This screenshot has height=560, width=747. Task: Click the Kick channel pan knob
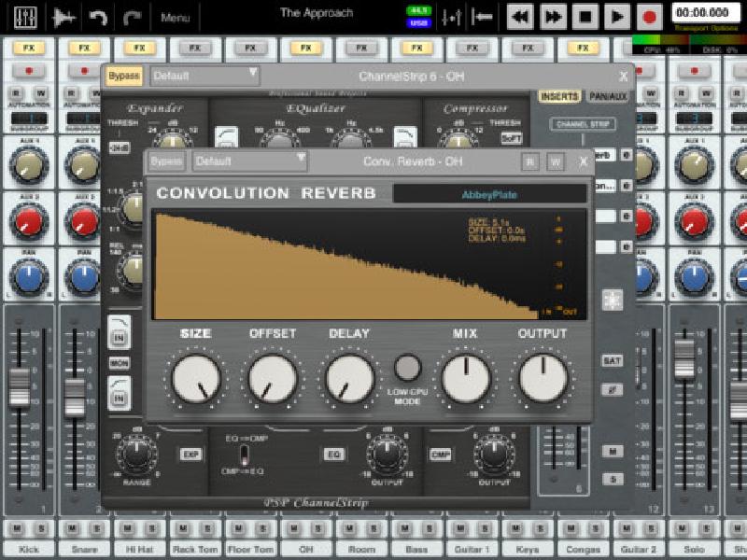tap(29, 277)
